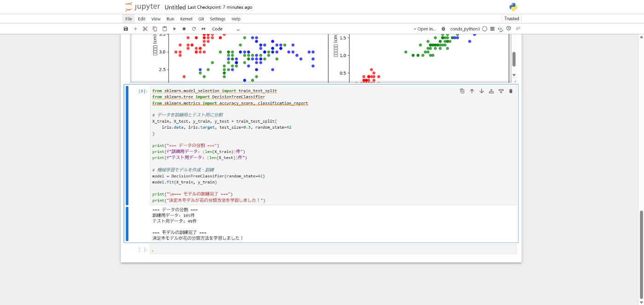
Task: Click the empty code cell input
Action: (333, 249)
